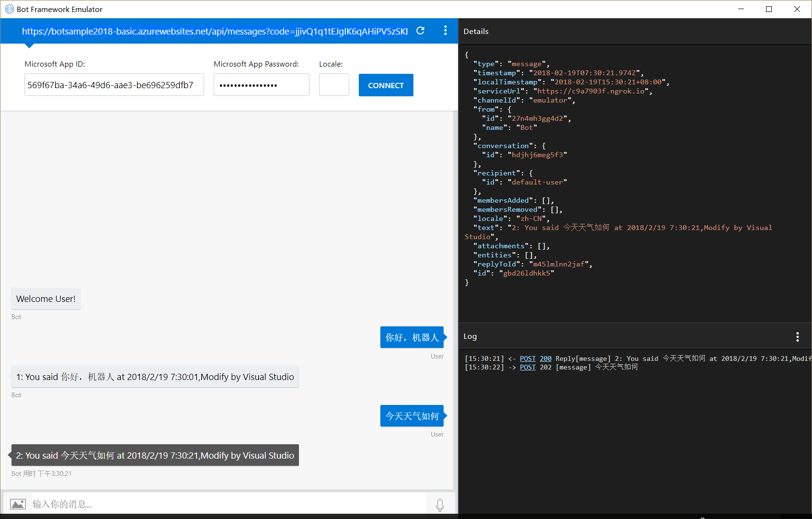Select the user's 你好，机器人 message bubble
The height and width of the screenshot is (519, 812).
[x=412, y=337]
